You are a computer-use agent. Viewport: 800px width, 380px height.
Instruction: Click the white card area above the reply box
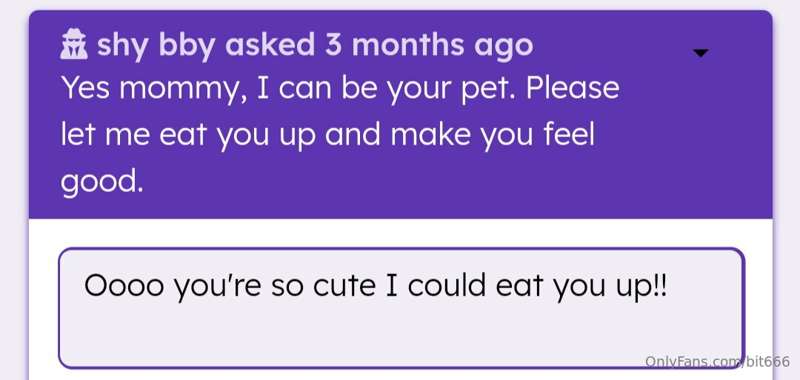point(401,234)
